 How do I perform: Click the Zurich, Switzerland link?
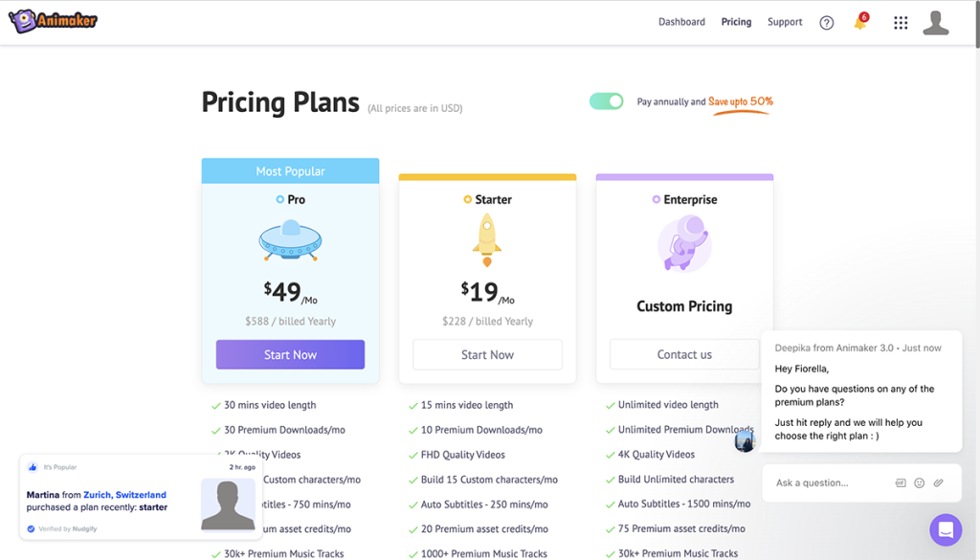[124, 495]
